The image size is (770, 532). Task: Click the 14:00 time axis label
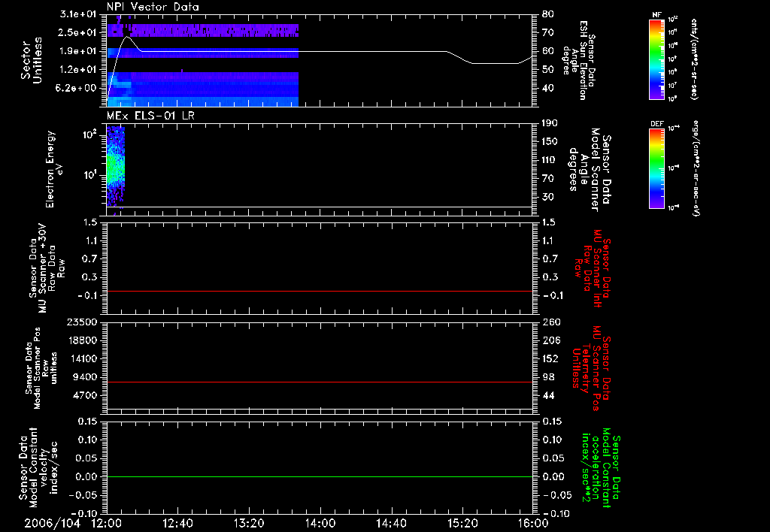(x=320, y=523)
